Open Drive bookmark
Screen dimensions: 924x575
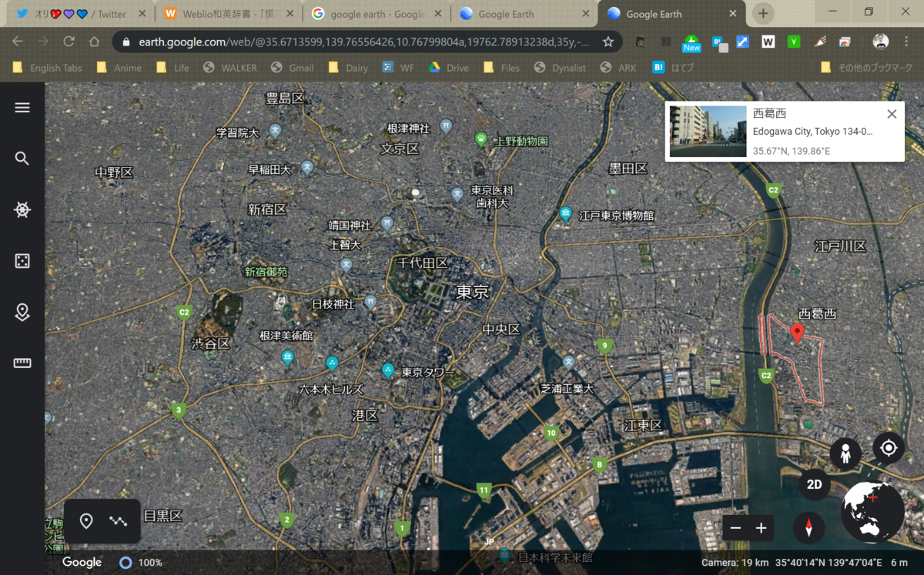point(448,68)
